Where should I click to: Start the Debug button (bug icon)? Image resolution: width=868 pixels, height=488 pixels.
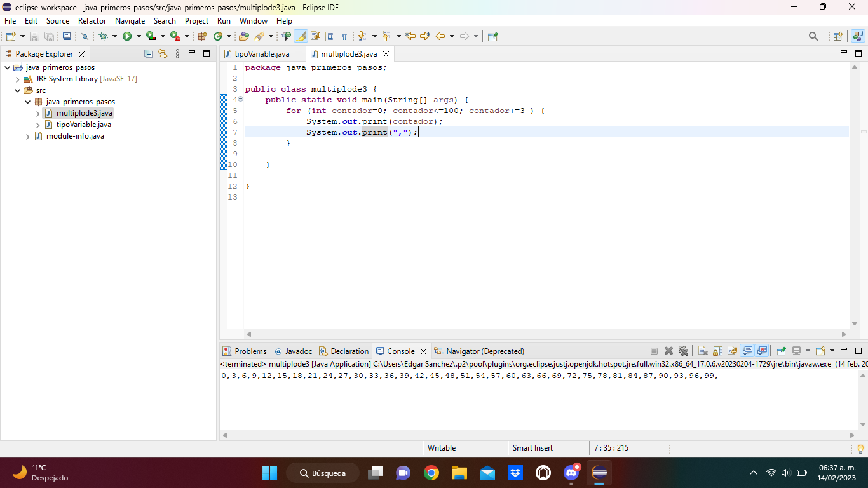point(104,36)
